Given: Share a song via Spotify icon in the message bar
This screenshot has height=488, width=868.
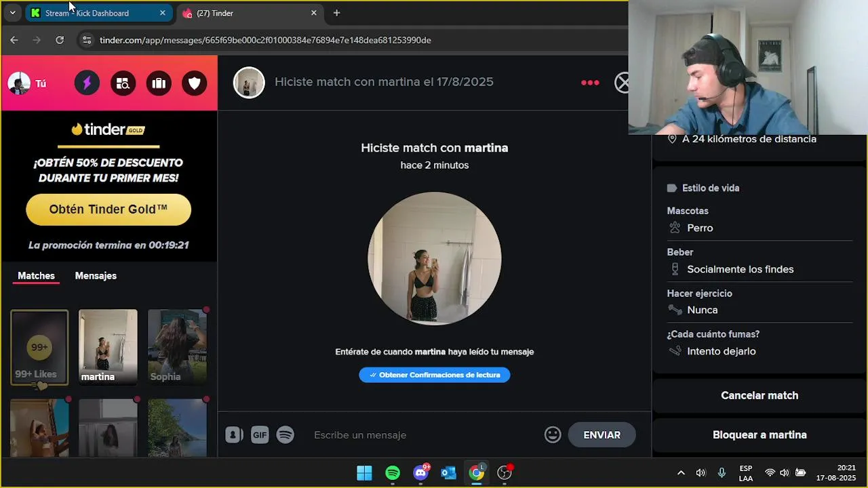Looking at the screenshot, I should [285, 435].
